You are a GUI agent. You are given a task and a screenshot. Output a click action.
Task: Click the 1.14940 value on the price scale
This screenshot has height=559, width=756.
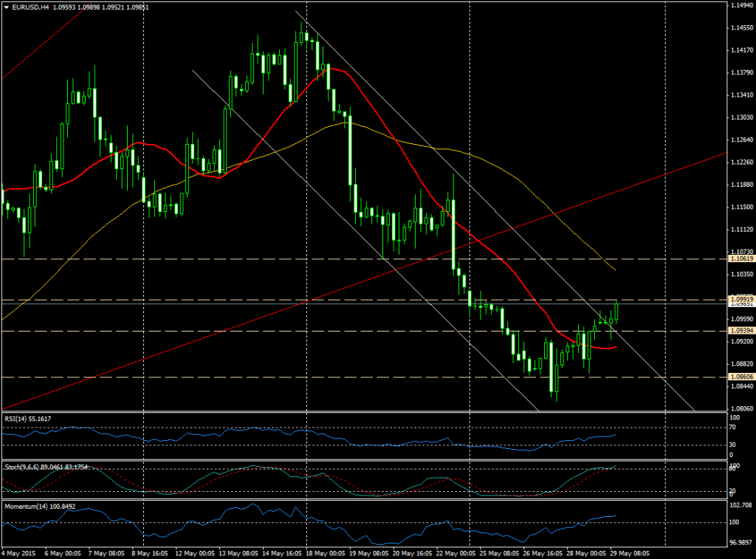(740, 5)
